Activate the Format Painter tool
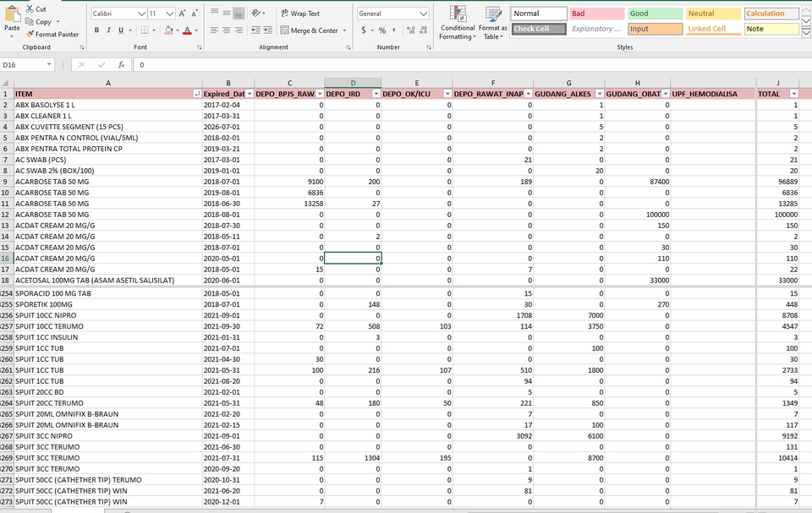812x513 pixels. pos(52,34)
